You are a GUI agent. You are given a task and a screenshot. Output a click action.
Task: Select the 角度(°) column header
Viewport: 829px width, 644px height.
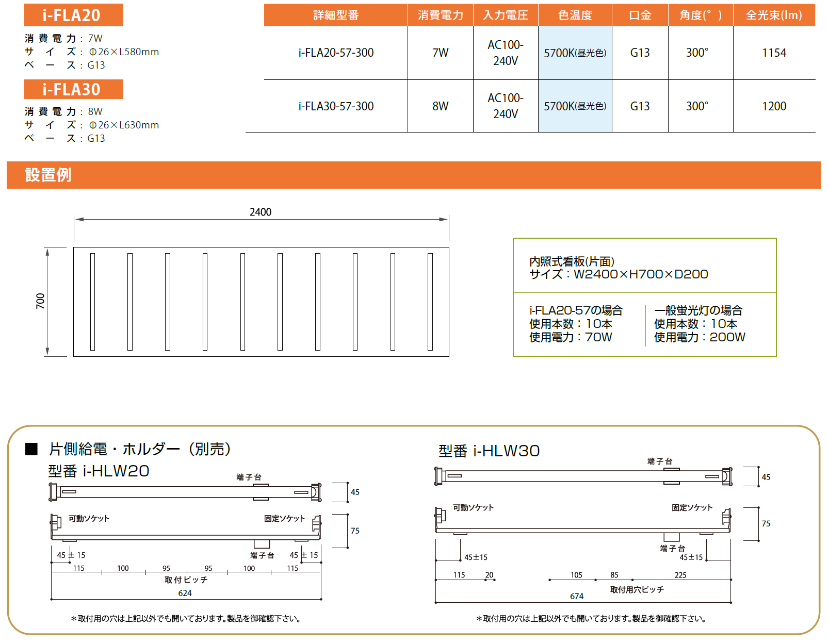701,15
